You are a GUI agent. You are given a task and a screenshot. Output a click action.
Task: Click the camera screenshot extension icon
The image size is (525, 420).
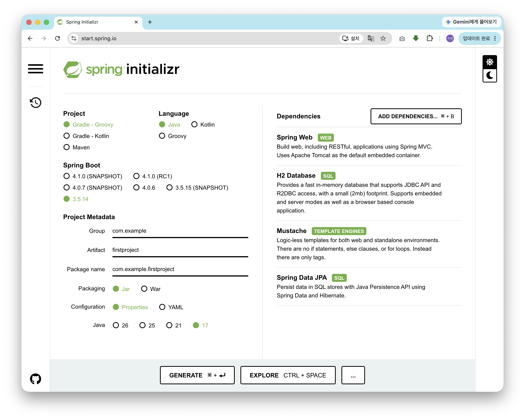402,38
